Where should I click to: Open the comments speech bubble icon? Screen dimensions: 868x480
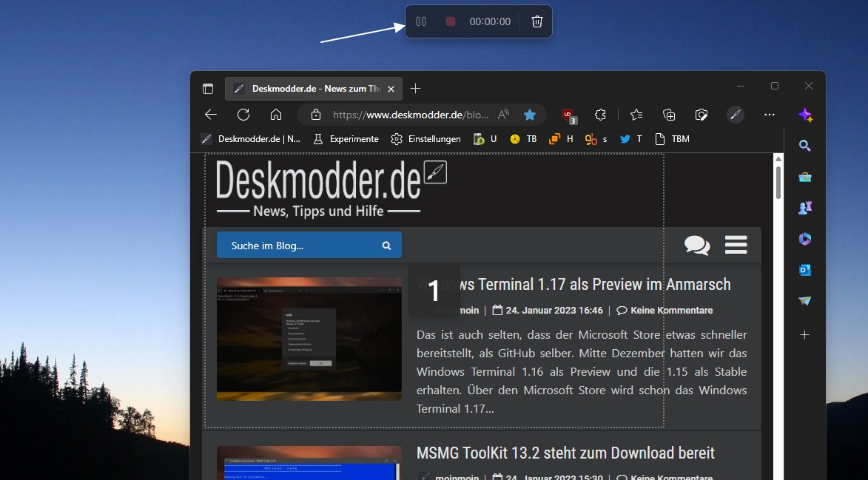point(697,245)
